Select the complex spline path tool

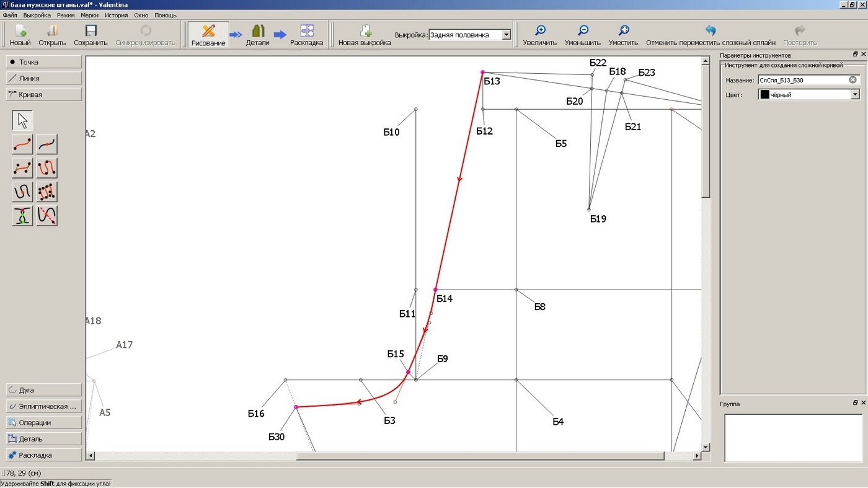coord(47,167)
